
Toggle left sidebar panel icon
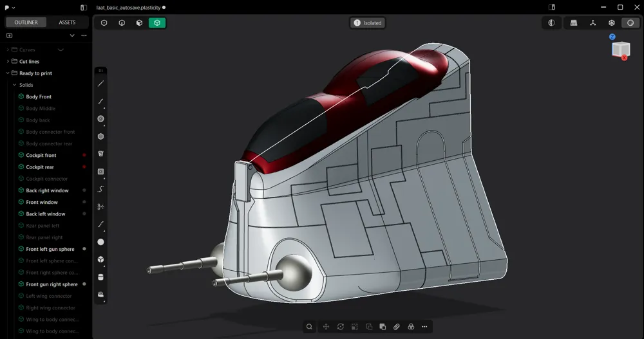[x=83, y=7]
